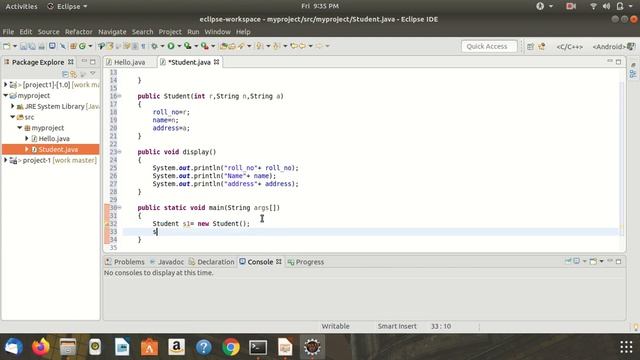Click the green New Java Class icon
The image size is (640, 360).
pyautogui.click(x=82, y=46)
